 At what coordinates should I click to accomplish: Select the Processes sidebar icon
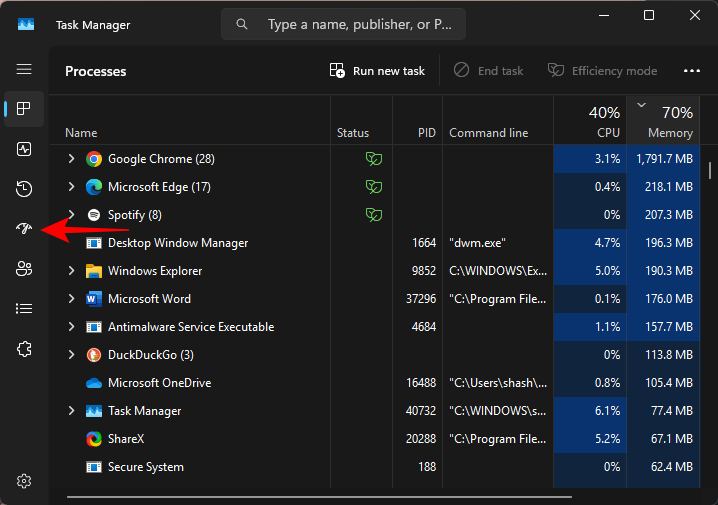24,109
